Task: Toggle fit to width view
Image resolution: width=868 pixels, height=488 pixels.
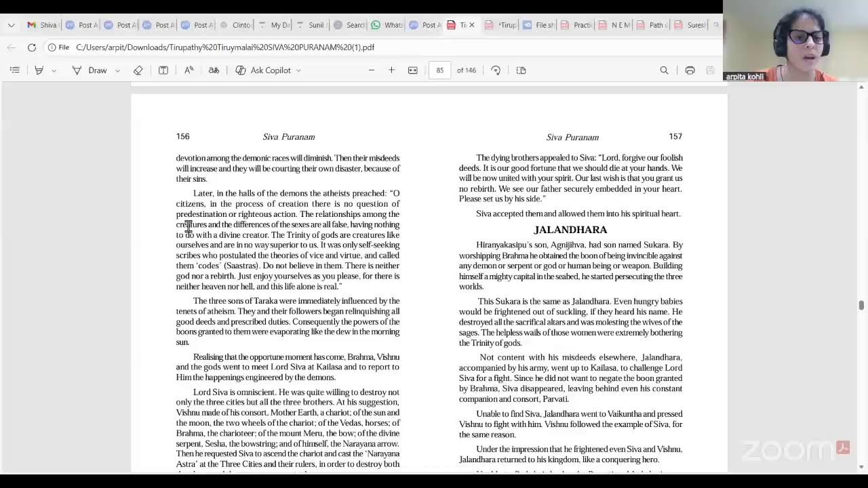Action: point(412,70)
